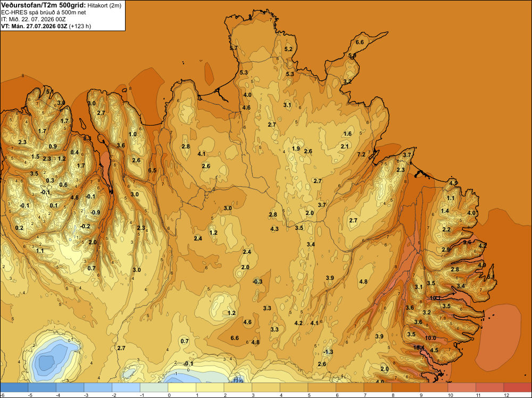Click the temperature value -1.3 on the map

pyautogui.click(x=328, y=352)
